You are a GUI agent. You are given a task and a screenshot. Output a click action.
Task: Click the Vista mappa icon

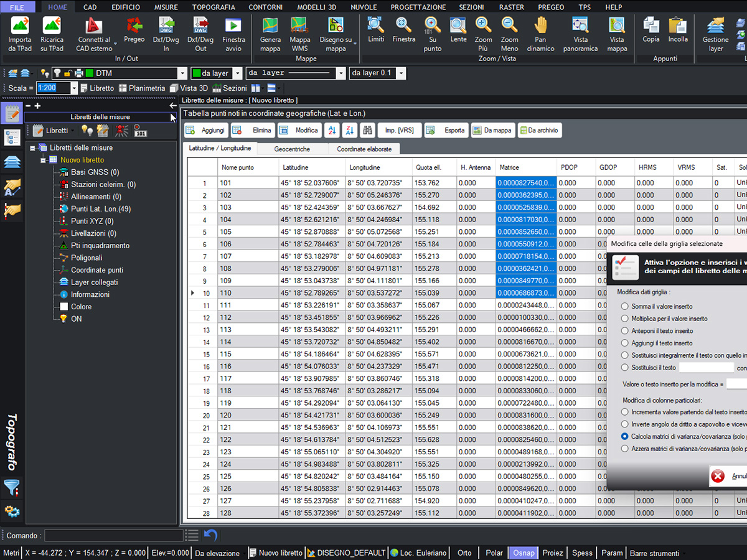pyautogui.click(x=617, y=34)
